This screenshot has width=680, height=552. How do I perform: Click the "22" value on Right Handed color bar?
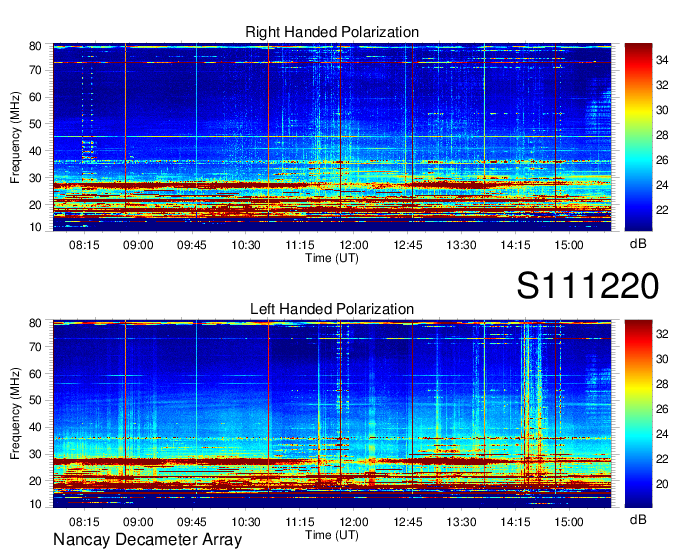point(662,210)
